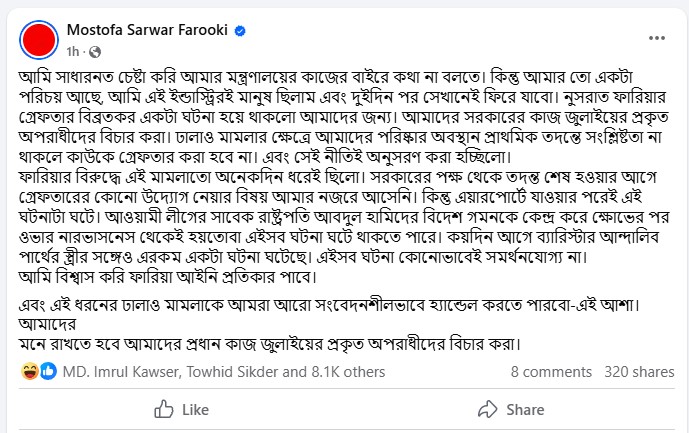Screen dimensions: 689x433
Task: Click the middle paragraph starting with ফারিয়ার
Action: tap(344, 217)
